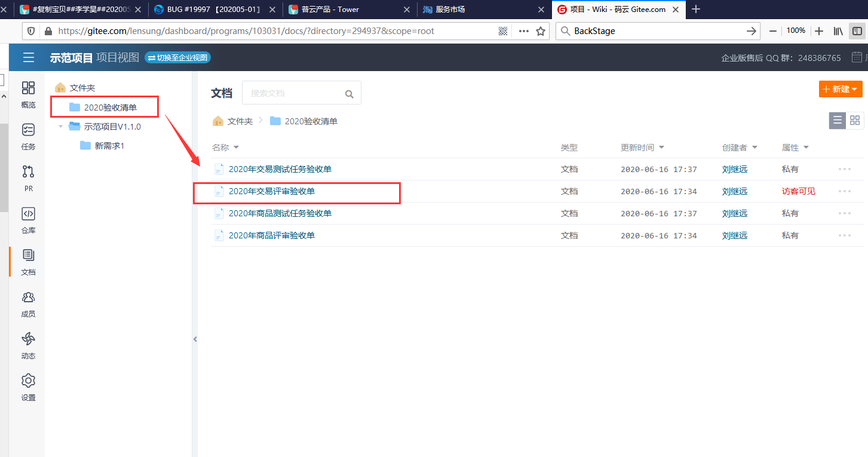The width and height of the screenshot is (868, 457).
Task: Open document 2020年商品评审验收单
Action: [x=272, y=235]
